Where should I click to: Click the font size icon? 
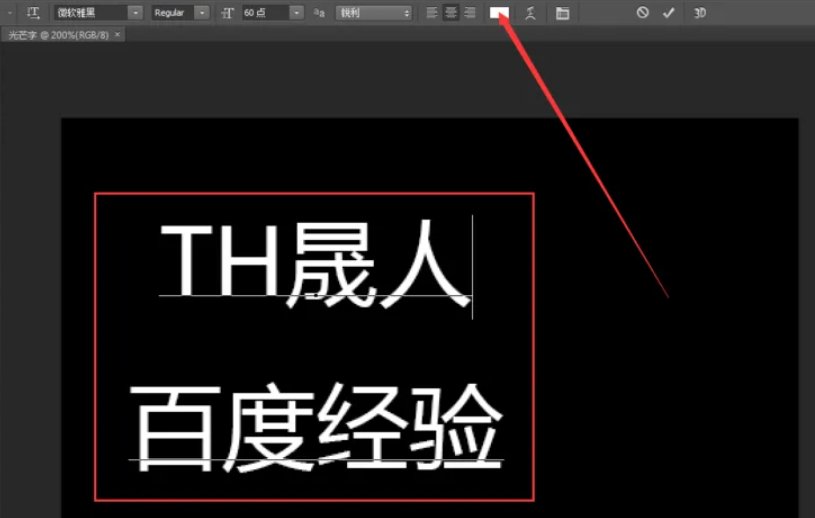[x=227, y=13]
